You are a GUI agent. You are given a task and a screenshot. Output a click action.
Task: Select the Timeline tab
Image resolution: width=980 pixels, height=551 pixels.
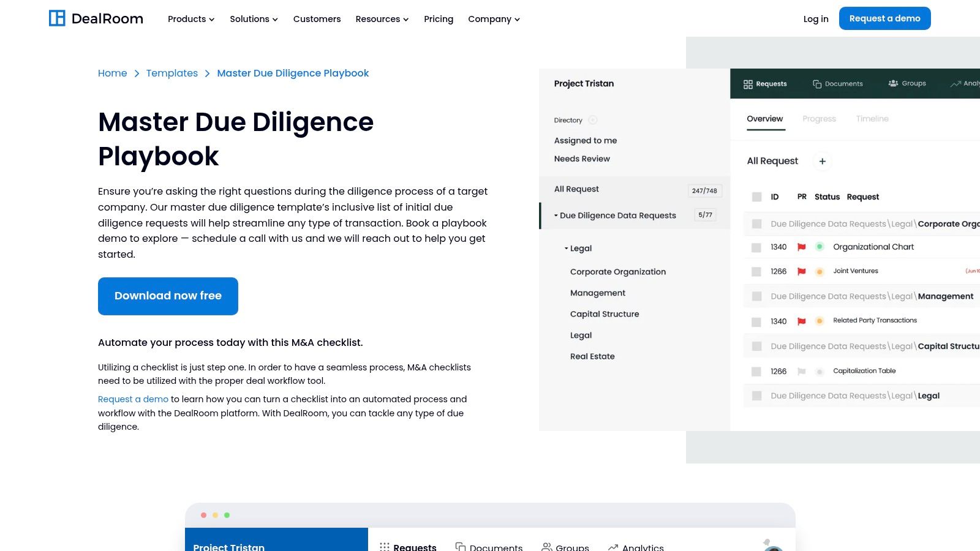(872, 119)
